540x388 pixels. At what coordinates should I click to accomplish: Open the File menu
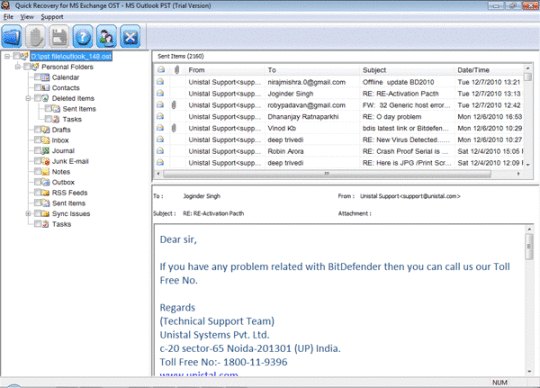coord(8,17)
